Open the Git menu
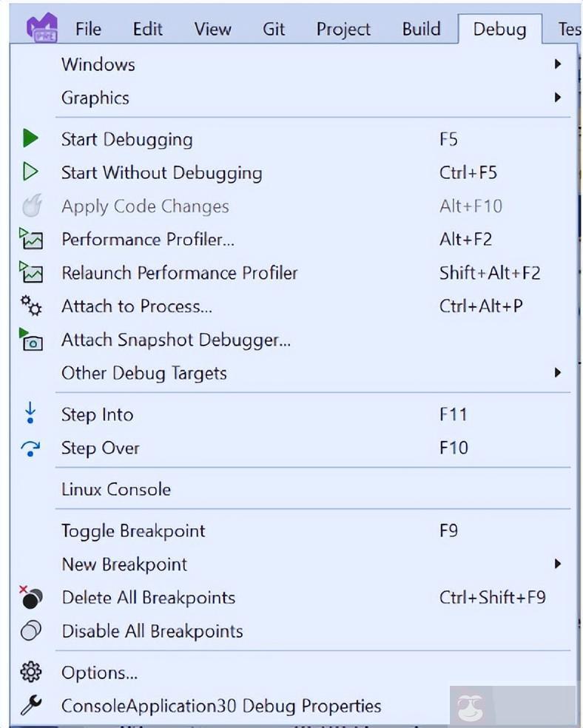The height and width of the screenshot is (728, 583). pos(274,29)
